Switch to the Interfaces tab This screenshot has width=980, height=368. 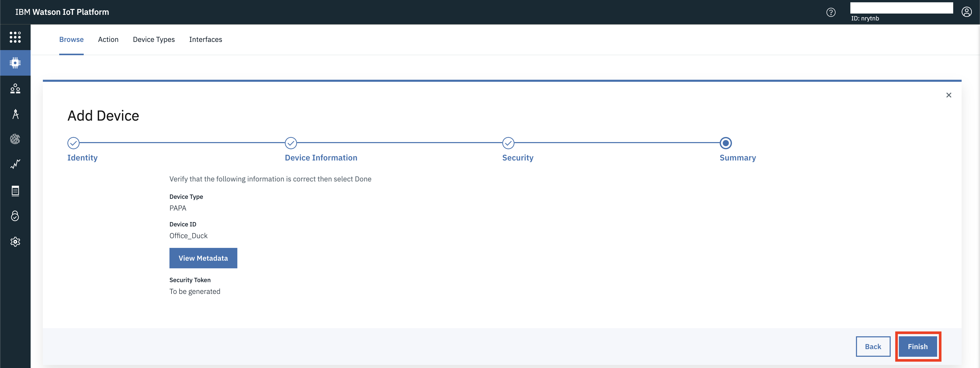(205, 40)
